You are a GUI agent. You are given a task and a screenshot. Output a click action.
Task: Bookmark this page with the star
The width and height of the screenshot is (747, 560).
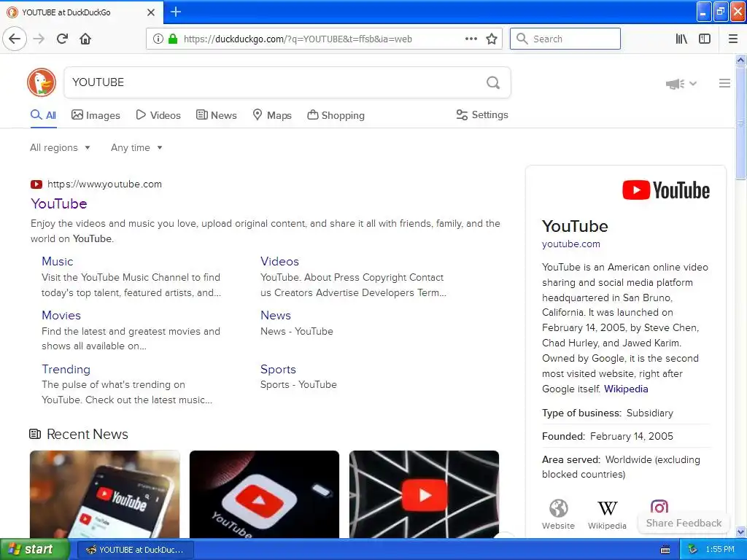point(492,39)
